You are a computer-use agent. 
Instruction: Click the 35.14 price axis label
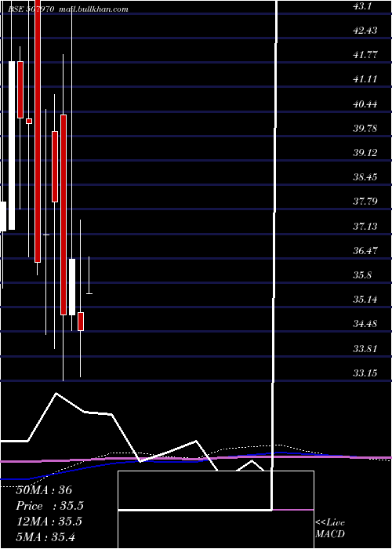(365, 300)
